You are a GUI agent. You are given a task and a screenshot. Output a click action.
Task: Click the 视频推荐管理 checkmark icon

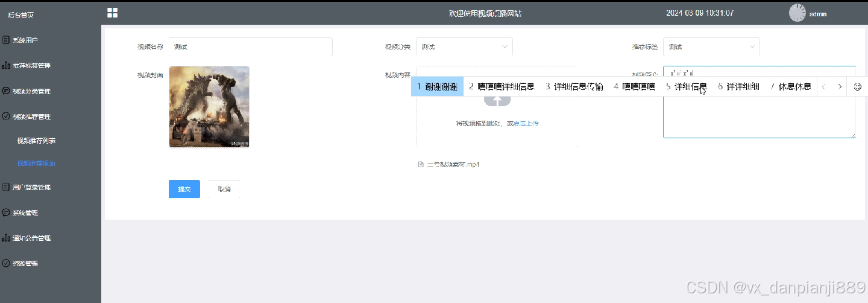pos(6,116)
